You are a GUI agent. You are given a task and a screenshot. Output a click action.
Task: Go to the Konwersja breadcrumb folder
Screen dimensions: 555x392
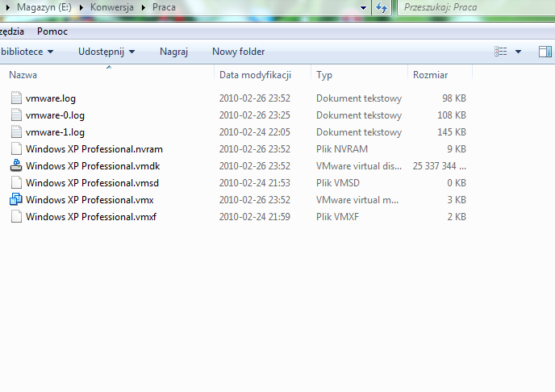pyautogui.click(x=112, y=7)
